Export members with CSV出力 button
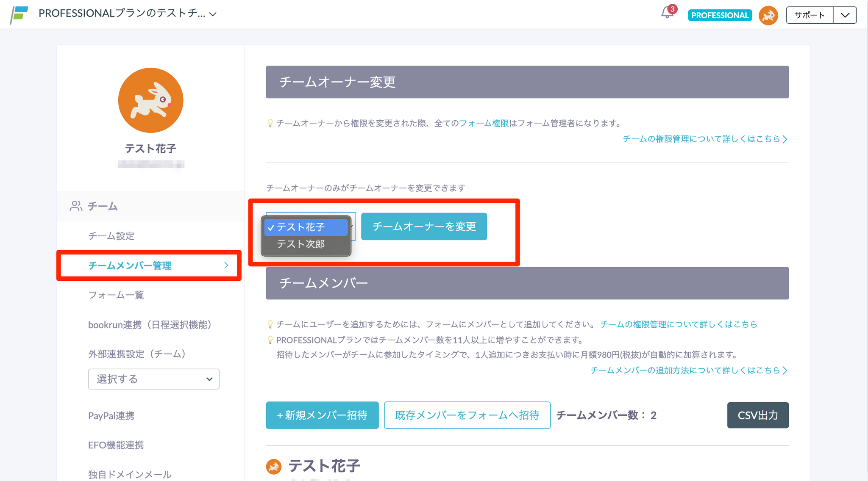868x481 pixels. tap(758, 415)
